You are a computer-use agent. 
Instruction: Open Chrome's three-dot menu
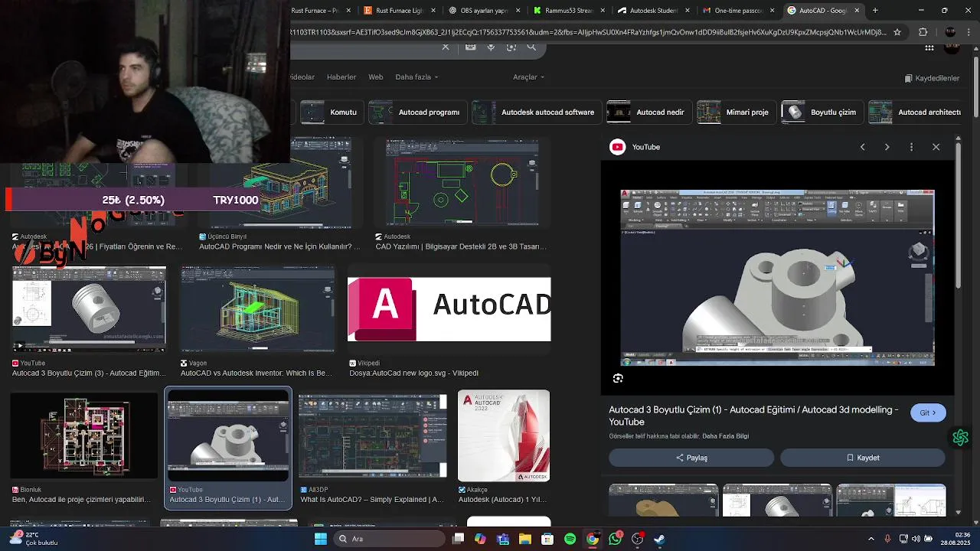(970, 32)
